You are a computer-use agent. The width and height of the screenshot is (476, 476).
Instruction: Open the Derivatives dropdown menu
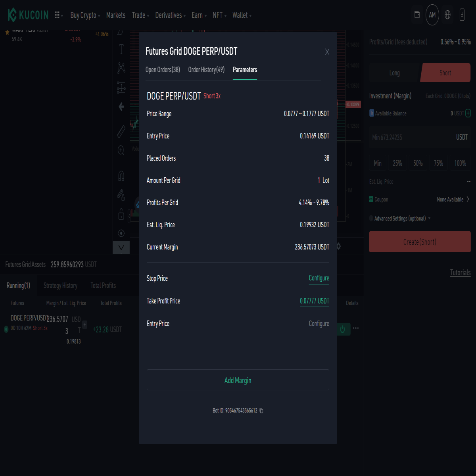[x=170, y=15]
